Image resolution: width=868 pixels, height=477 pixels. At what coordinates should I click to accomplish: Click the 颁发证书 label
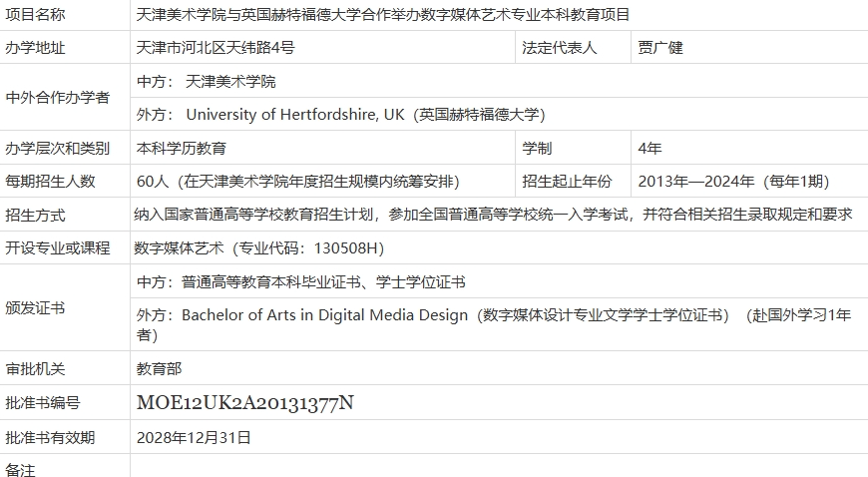point(36,307)
